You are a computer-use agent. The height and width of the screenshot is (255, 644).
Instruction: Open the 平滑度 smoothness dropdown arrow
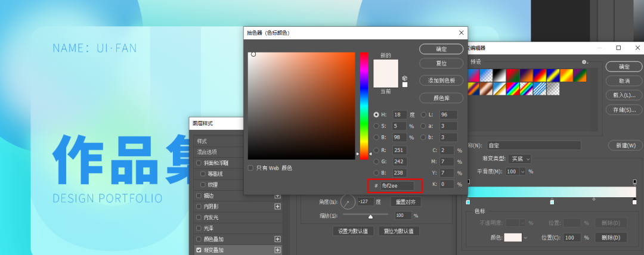coord(523,172)
